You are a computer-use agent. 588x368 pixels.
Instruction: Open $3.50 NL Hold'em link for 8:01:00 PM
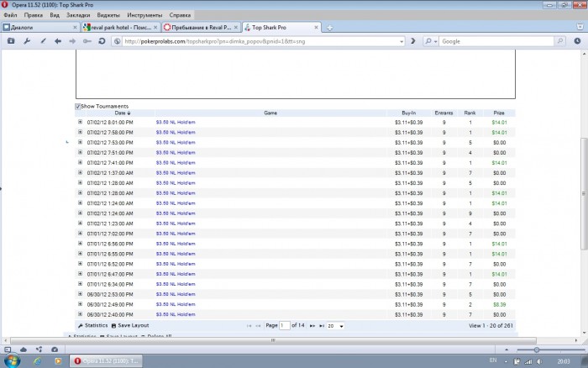[176, 123]
